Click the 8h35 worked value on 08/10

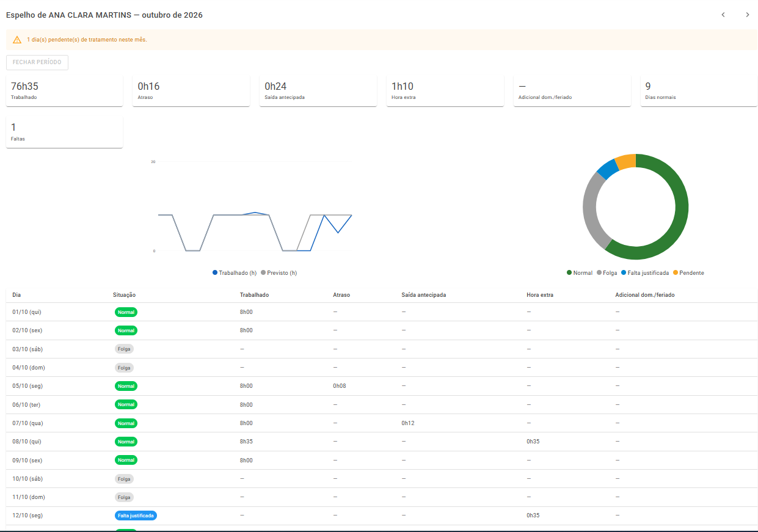pyautogui.click(x=246, y=442)
